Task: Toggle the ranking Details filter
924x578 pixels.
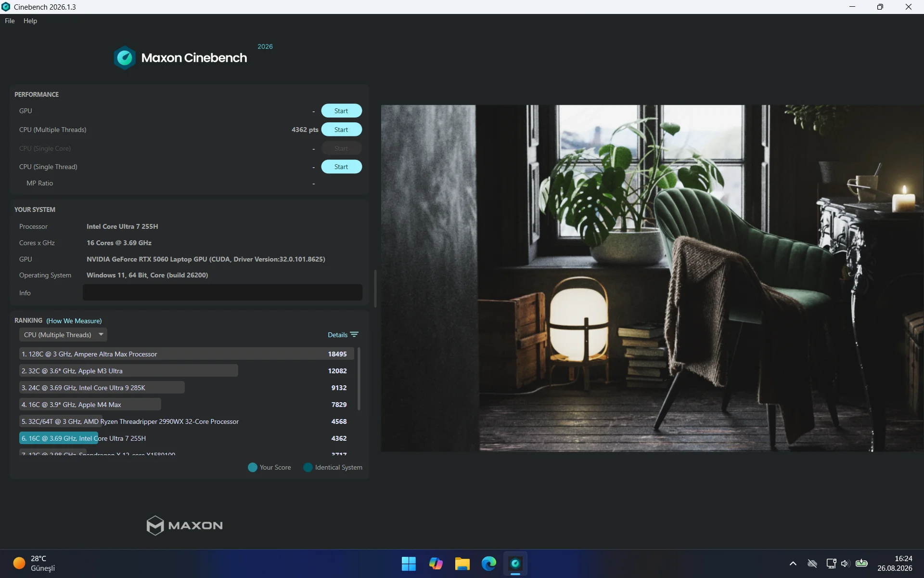Action: point(343,335)
